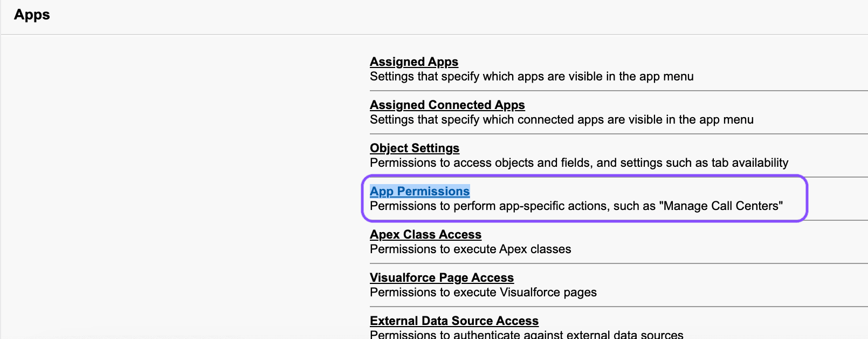
Task: Open external data source authentication permissions
Action: tap(453, 321)
